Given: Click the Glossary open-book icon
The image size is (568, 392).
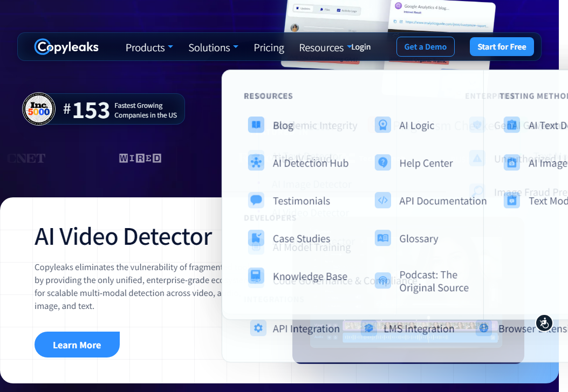Looking at the screenshot, I should tap(383, 238).
